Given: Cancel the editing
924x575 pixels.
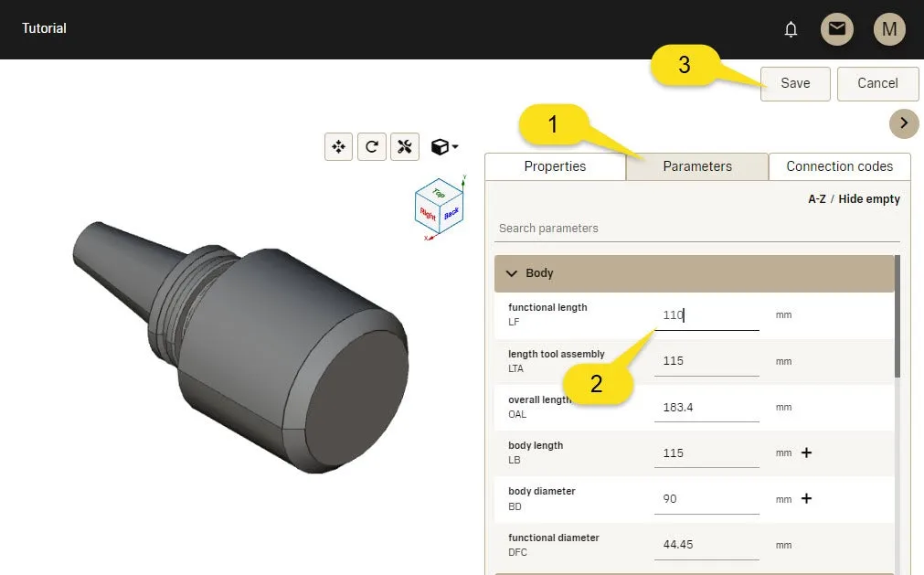Looking at the screenshot, I should click(x=877, y=83).
